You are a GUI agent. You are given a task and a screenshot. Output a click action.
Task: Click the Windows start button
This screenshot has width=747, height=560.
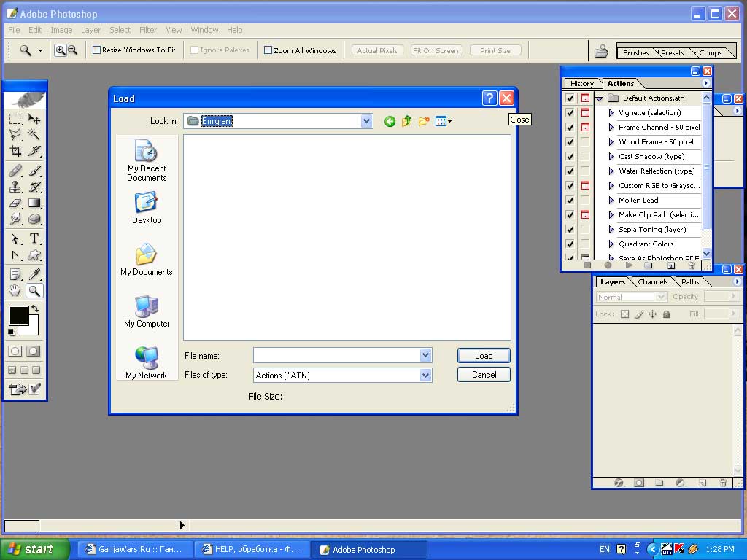tap(34, 549)
